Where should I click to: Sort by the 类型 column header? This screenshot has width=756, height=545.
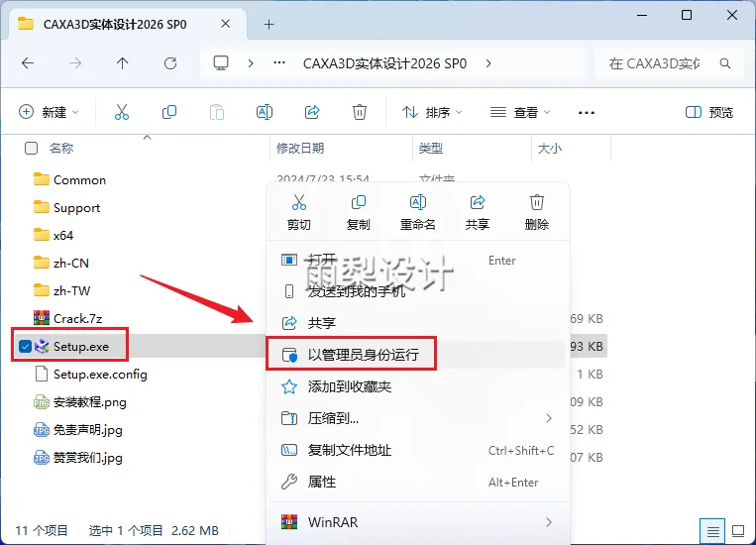pos(431,148)
